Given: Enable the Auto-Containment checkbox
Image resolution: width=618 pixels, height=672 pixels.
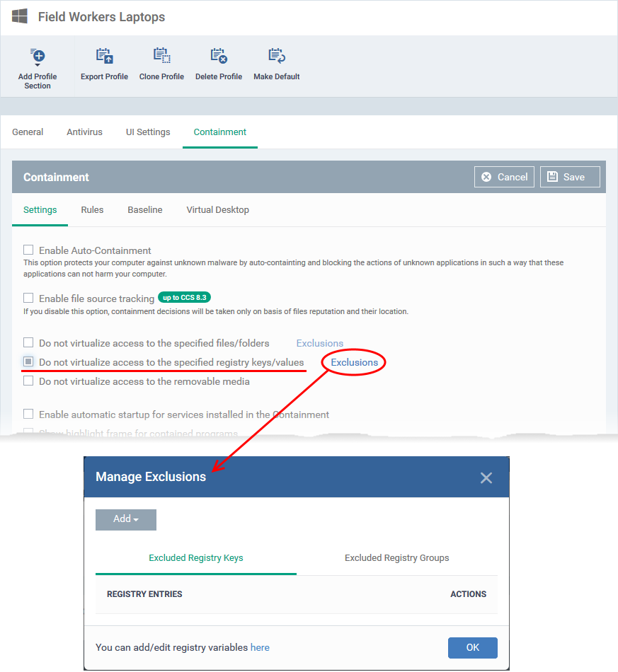Looking at the screenshot, I should (x=28, y=250).
